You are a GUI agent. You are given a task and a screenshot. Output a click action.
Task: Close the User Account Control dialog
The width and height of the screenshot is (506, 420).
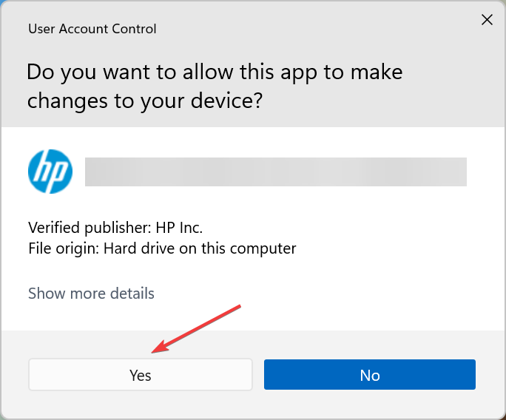(x=487, y=20)
